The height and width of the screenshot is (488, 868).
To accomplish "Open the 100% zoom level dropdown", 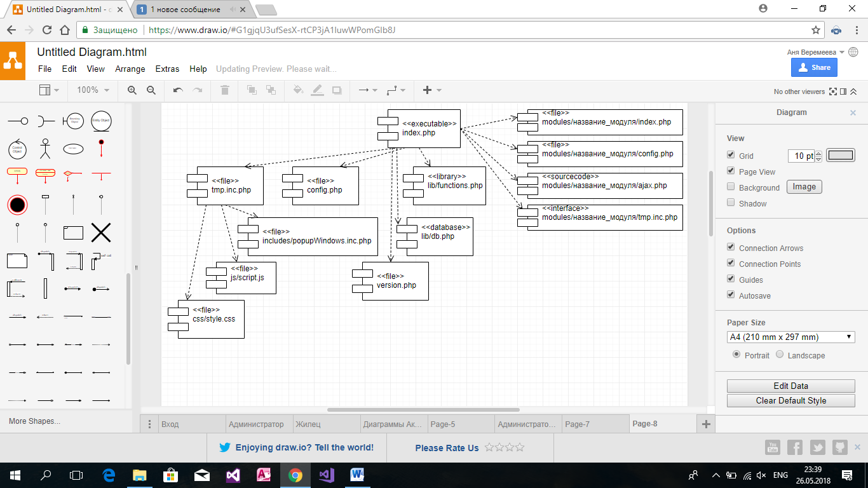I will [x=93, y=90].
